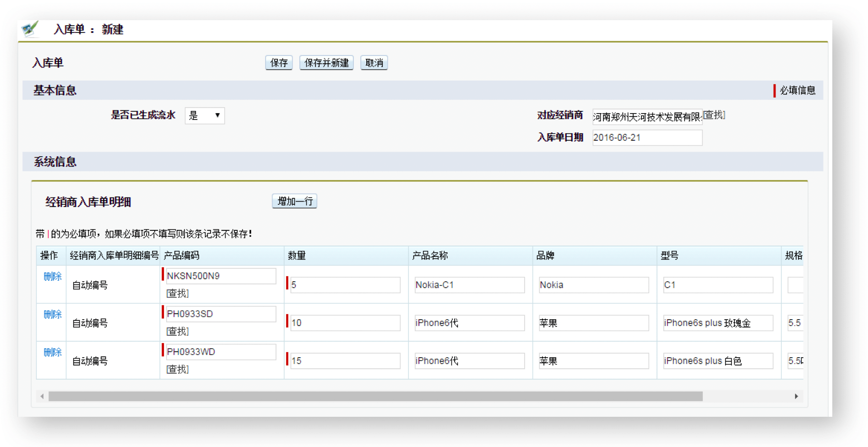Image resolution: width=868 pixels, height=447 pixels.
Task: Click the 取消 button
Action: click(374, 63)
